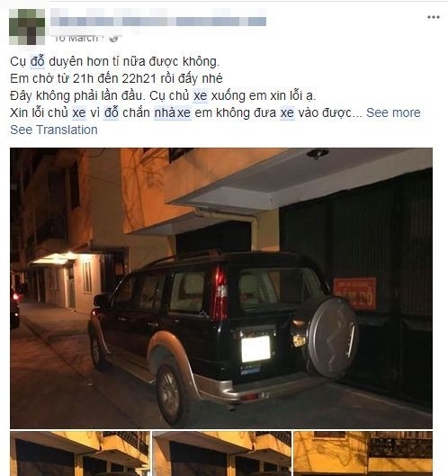Open the post's March date timestamp
Screen dimensions: 448x476
click(x=76, y=39)
